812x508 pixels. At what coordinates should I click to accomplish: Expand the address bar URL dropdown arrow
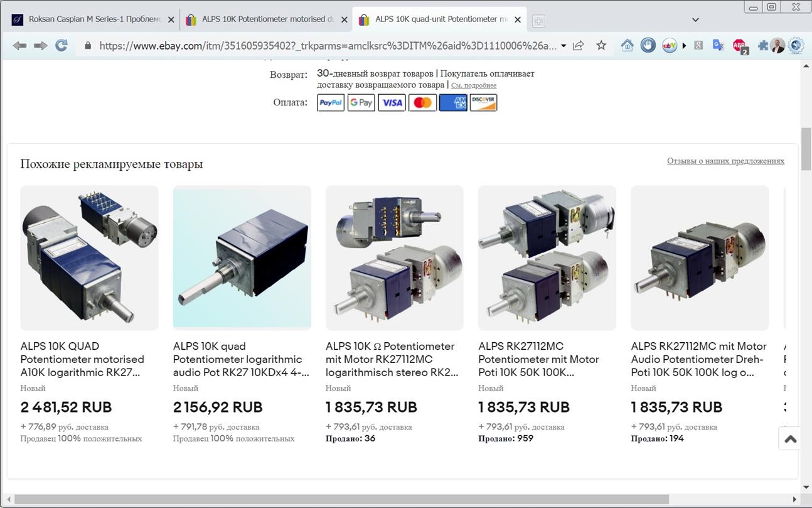(564, 46)
